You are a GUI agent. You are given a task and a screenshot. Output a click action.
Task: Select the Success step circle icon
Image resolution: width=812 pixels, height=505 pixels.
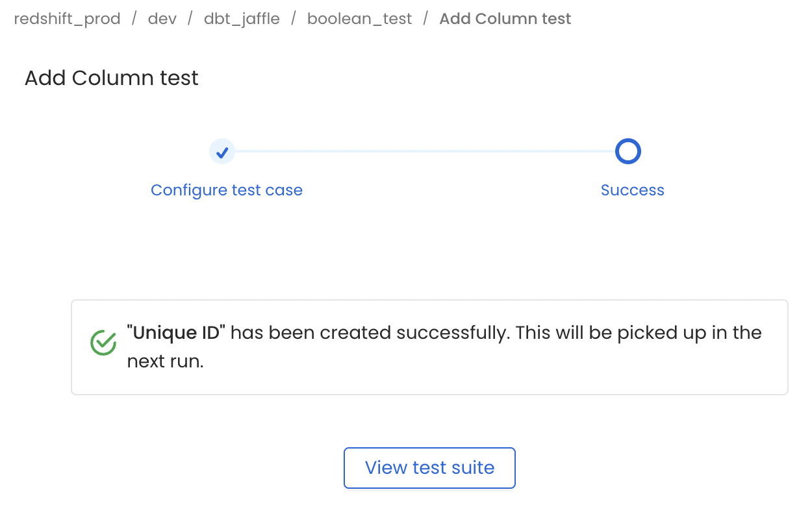[628, 151]
